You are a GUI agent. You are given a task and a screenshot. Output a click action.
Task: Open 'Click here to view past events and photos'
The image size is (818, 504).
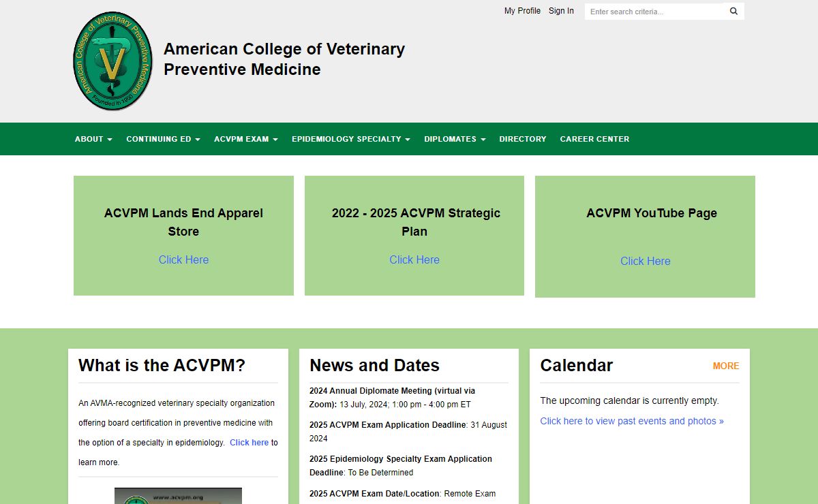[x=632, y=421]
